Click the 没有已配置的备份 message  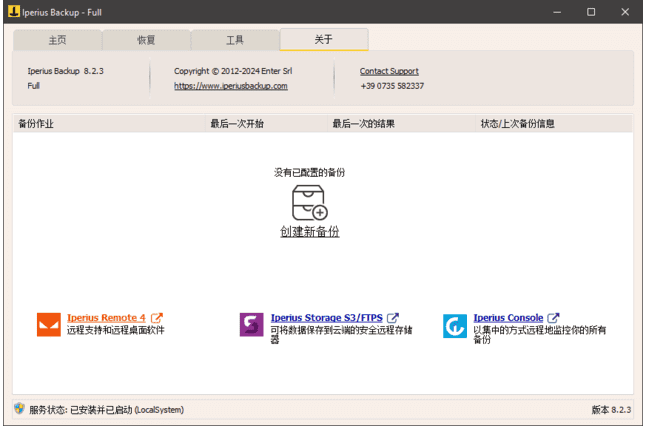tap(309, 172)
